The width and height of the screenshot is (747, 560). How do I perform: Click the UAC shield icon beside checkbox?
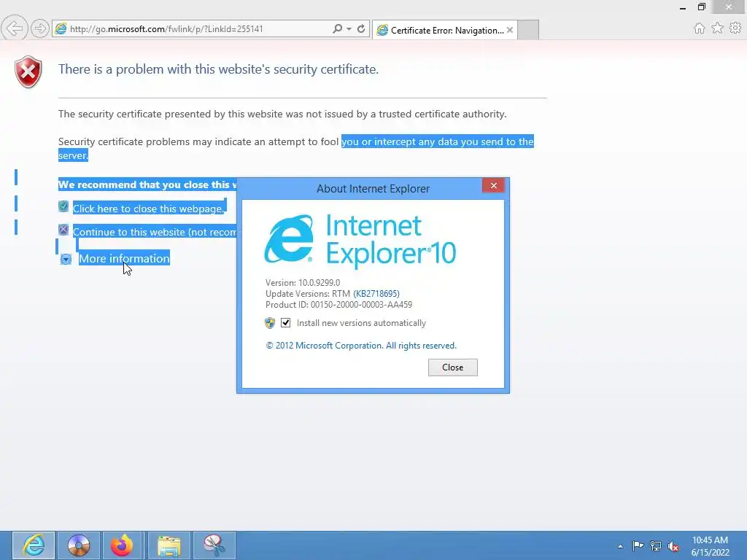tap(270, 323)
